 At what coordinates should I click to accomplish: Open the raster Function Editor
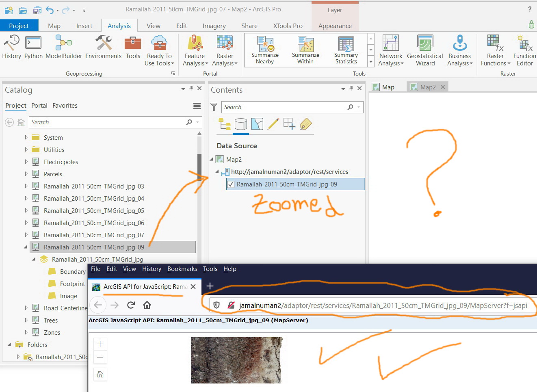click(x=524, y=51)
